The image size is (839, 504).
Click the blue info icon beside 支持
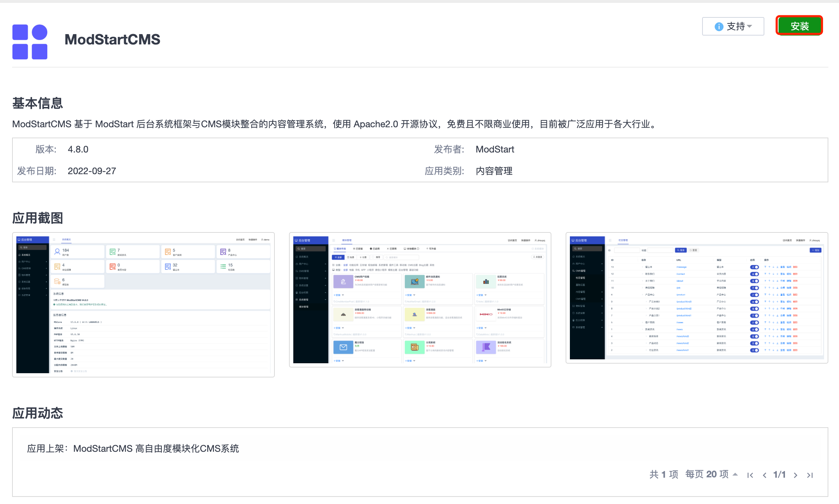tap(718, 27)
